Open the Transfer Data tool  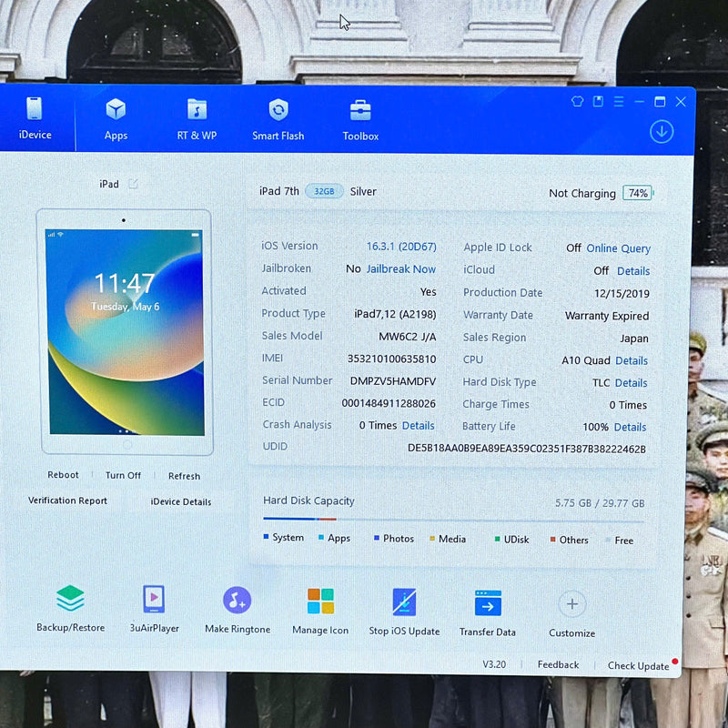(x=488, y=612)
